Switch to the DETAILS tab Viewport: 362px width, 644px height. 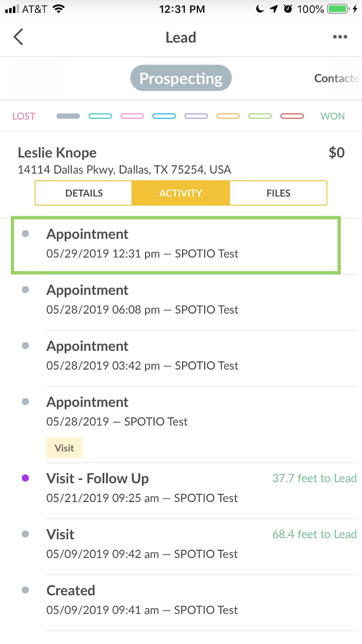(x=84, y=193)
